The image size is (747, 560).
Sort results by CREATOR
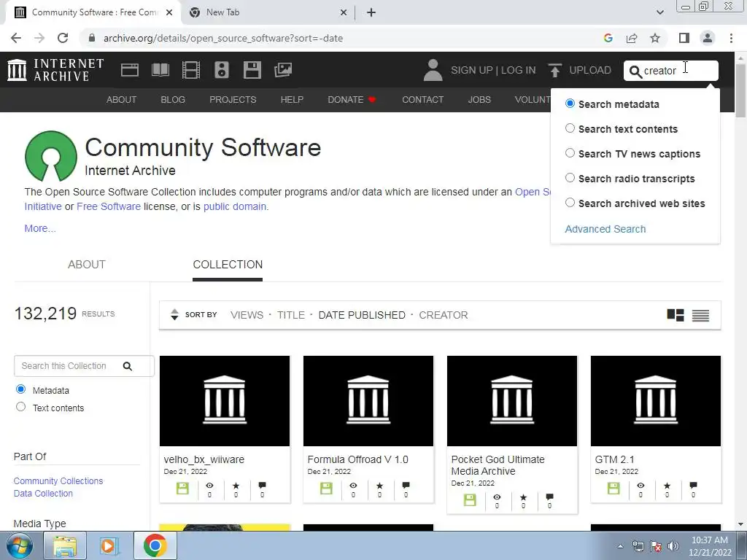(x=444, y=315)
